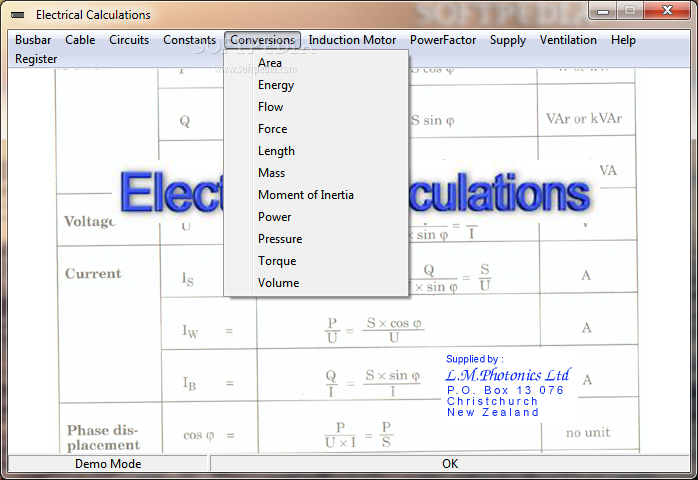Open the Supply menu
This screenshot has width=698, height=480.
508,40
